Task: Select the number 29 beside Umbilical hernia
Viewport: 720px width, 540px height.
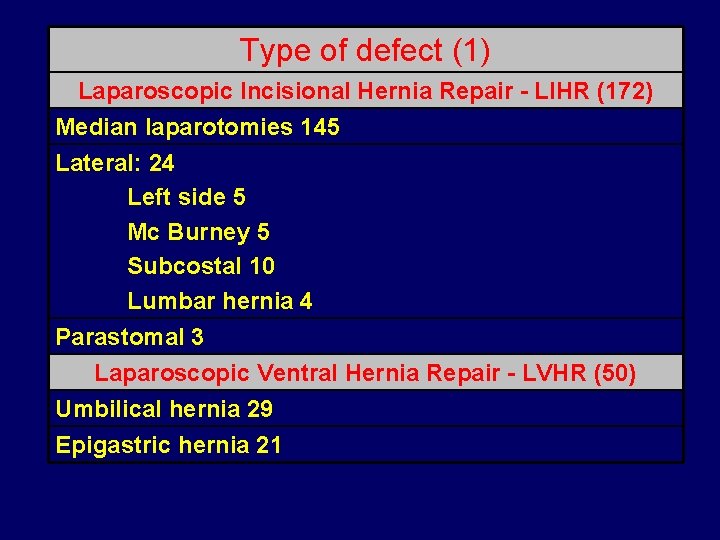Action: coord(259,409)
